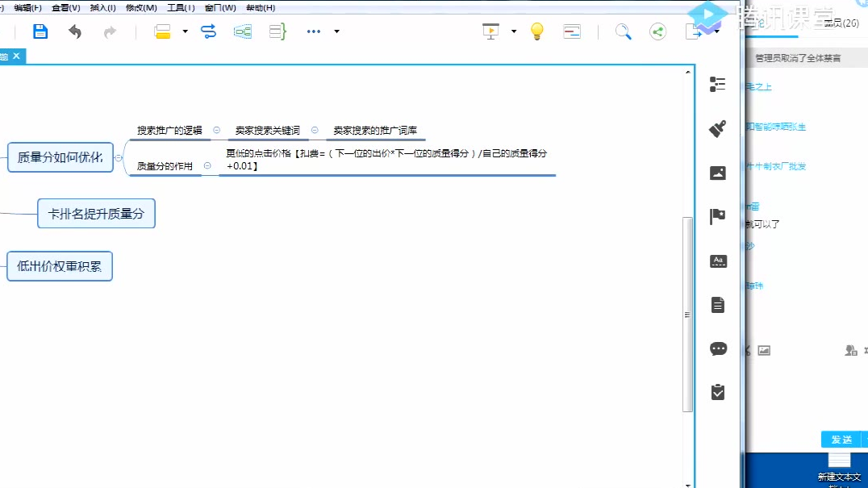This screenshot has height=488, width=868.
Task: Add a boundary around selected topics
Action: (x=243, y=31)
